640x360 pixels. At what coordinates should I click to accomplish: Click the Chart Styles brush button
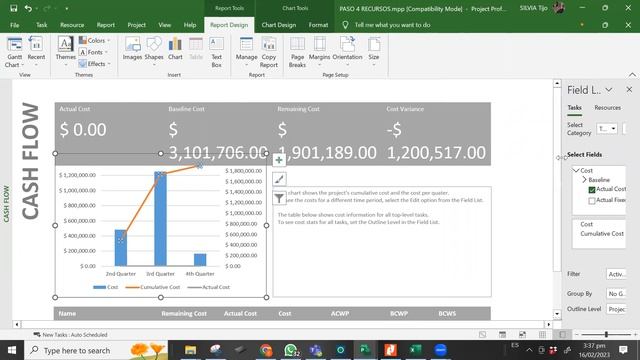point(279,179)
